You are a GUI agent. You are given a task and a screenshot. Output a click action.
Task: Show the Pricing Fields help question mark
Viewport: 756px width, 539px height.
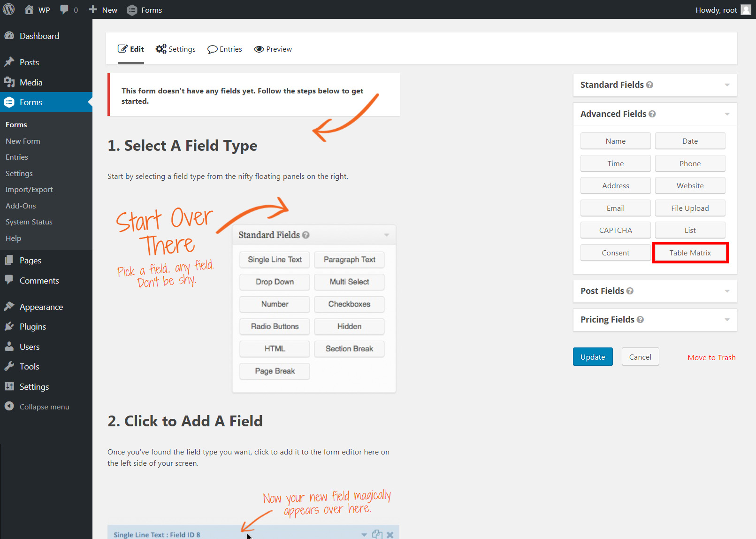pos(640,320)
